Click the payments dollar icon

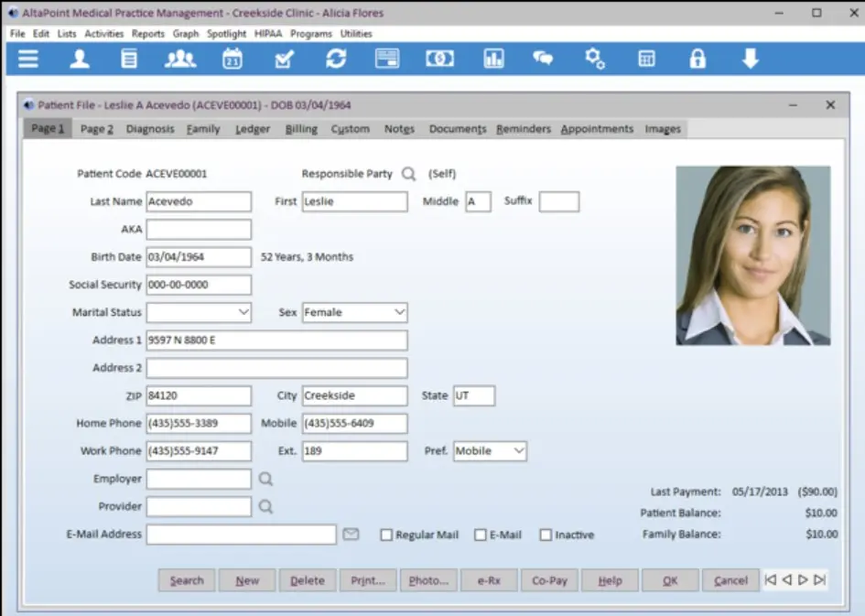point(439,58)
